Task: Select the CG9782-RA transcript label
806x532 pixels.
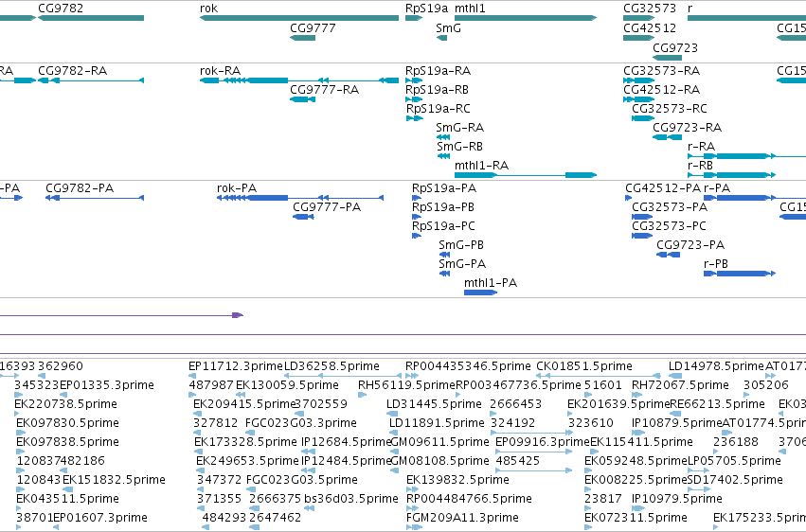Action: (x=73, y=71)
